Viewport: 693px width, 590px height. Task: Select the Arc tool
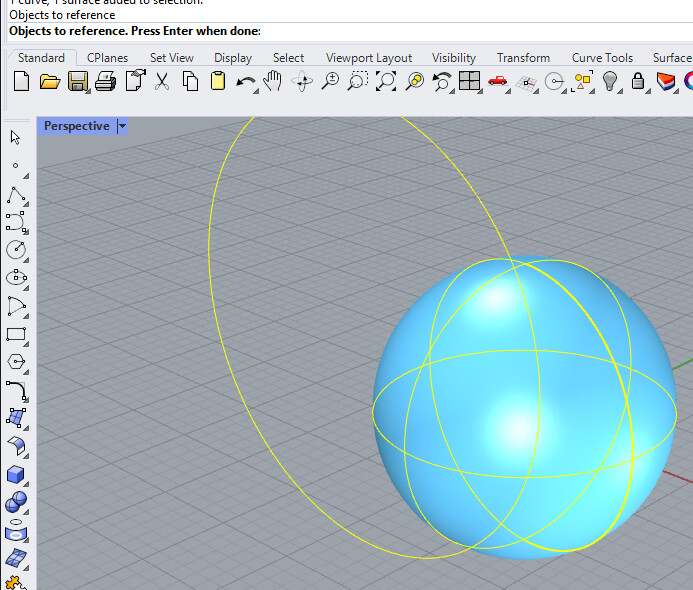(16, 306)
